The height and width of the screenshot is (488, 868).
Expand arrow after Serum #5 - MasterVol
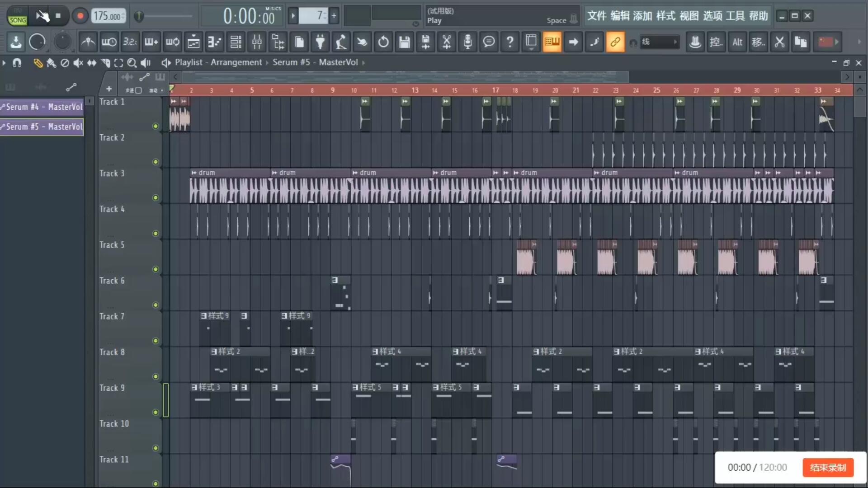point(363,62)
